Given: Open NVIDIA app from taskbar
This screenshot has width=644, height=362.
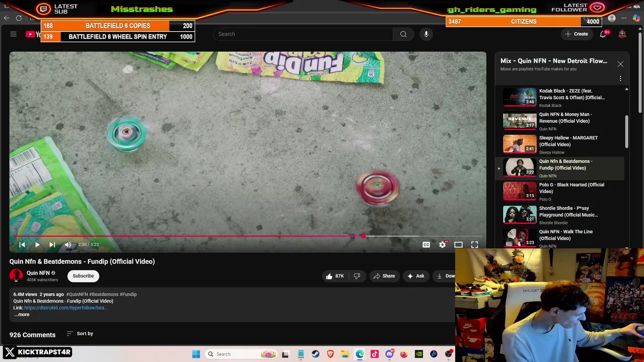Looking at the screenshot, I should click(x=419, y=354).
